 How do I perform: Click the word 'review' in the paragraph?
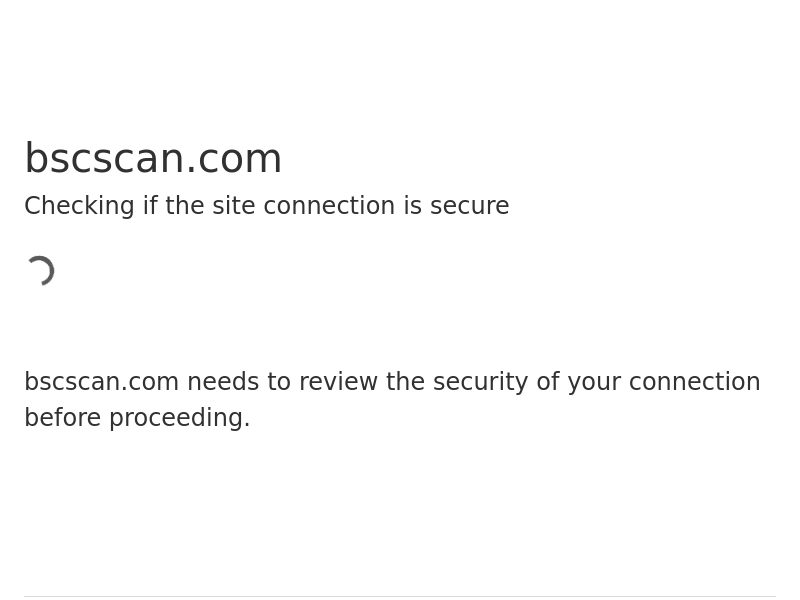tap(338, 382)
